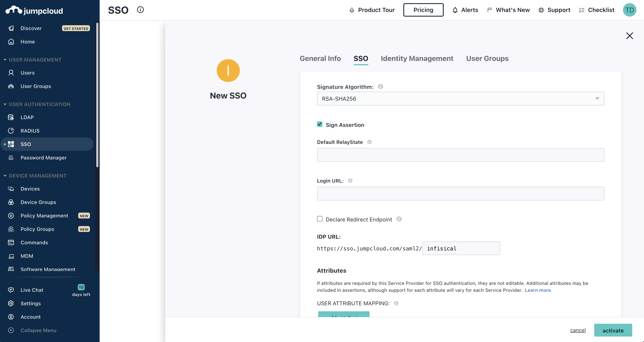This screenshot has height=342, width=644.
Task: Open Commands terminal icon
Action: [x=11, y=243]
